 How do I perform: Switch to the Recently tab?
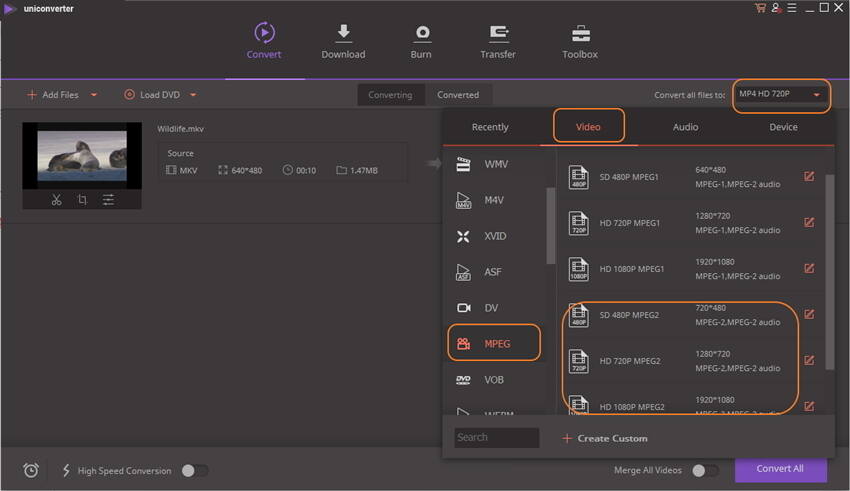[490, 127]
